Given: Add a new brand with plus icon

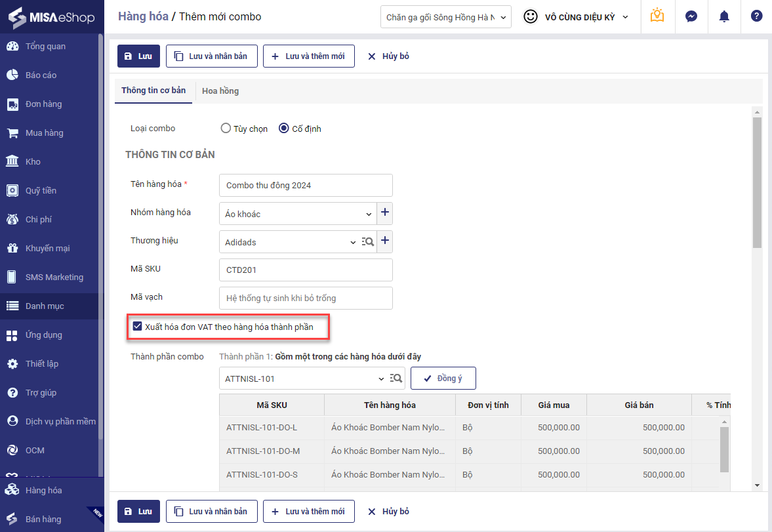Looking at the screenshot, I should click(385, 241).
